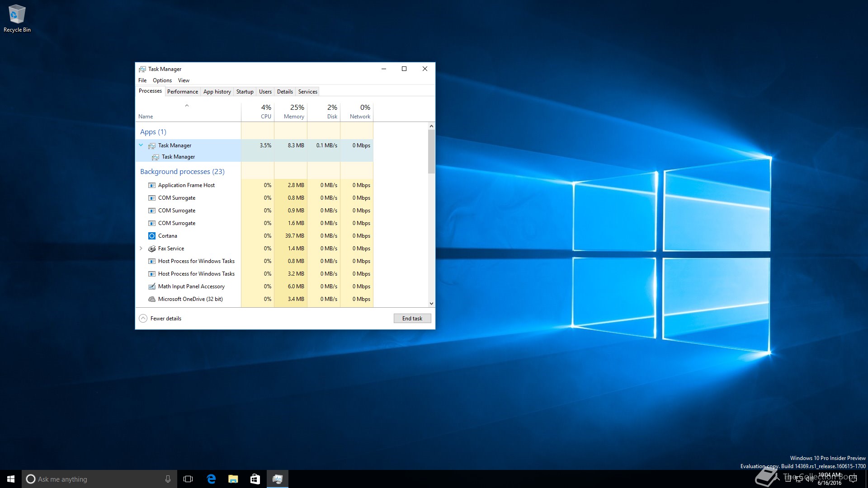Switch to the Services tab
The width and height of the screenshot is (868, 488).
tap(307, 92)
